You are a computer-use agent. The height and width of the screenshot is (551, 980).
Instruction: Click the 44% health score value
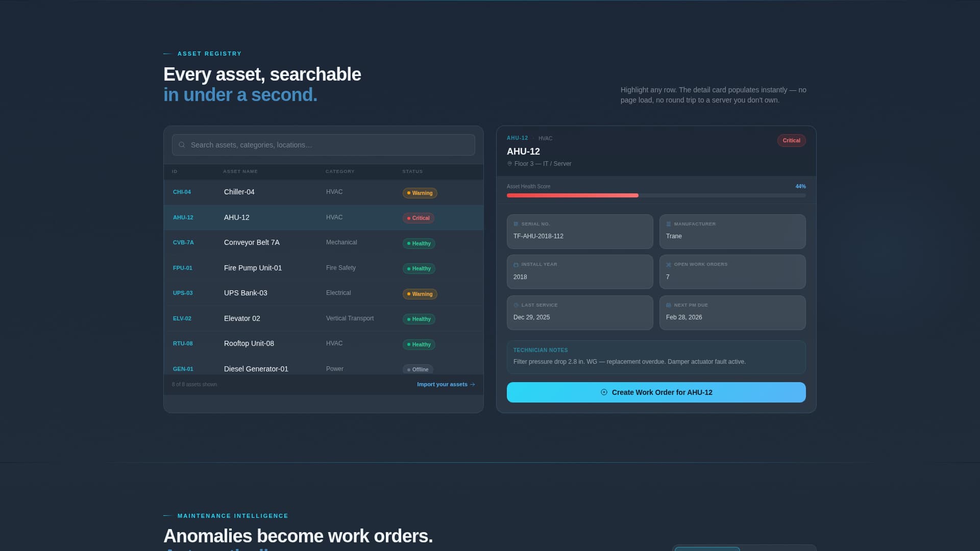click(800, 187)
